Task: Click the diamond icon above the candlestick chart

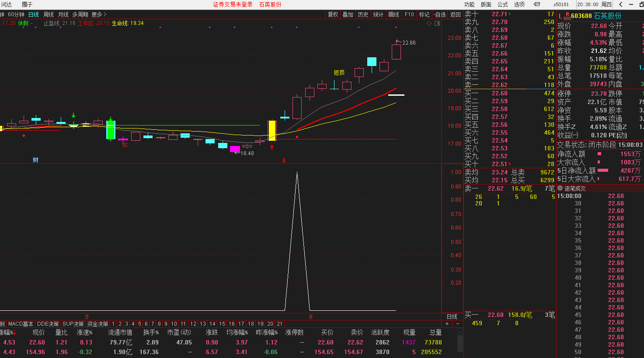Action: pos(429,23)
